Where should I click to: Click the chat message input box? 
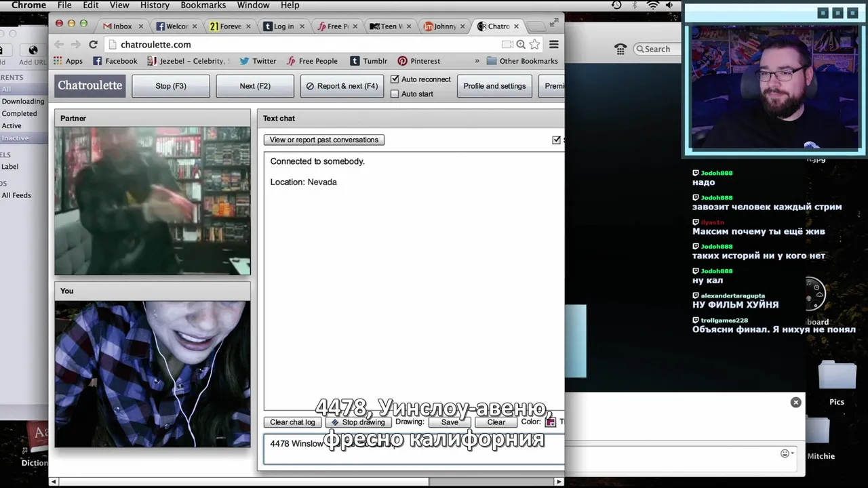tap(414, 449)
